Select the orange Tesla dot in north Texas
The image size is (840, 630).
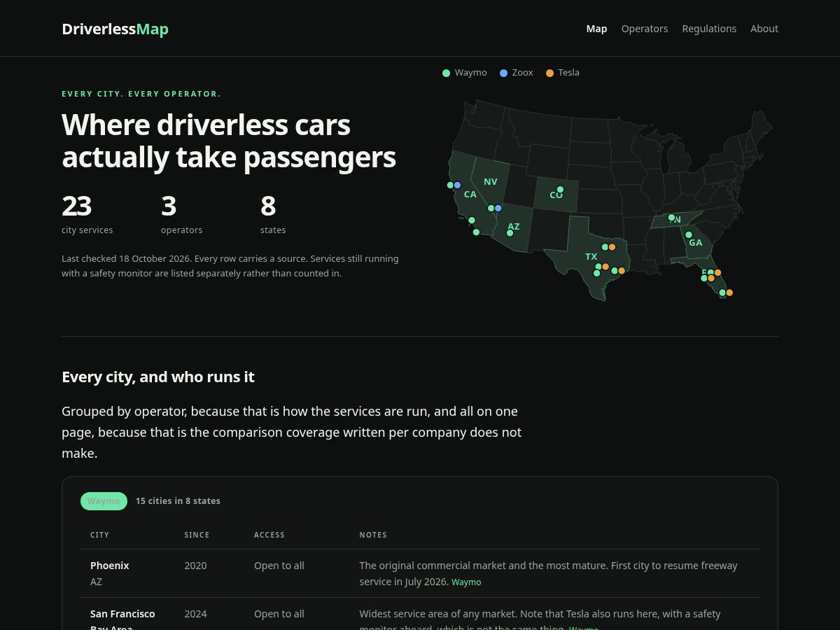[x=612, y=247]
